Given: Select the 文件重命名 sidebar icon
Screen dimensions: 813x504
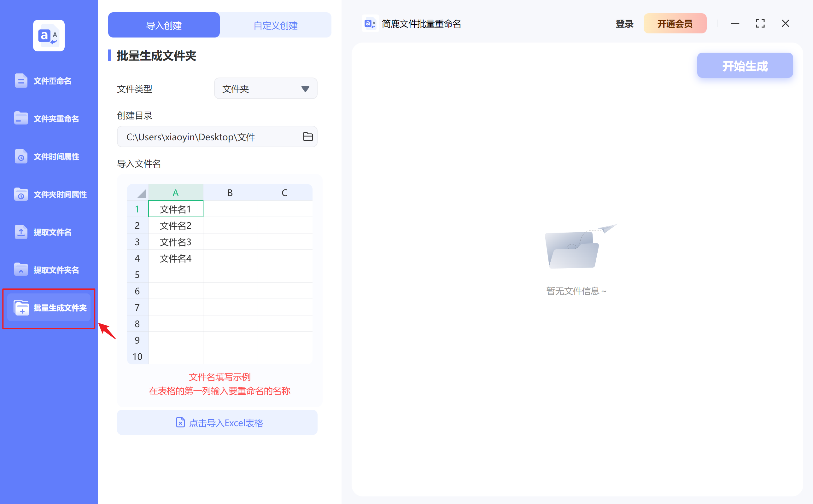Looking at the screenshot, I should click(x=21, y=81).
